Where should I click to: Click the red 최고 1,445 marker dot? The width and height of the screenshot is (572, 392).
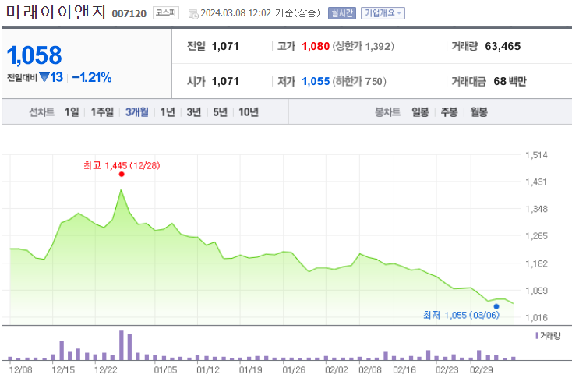(122, 175)
